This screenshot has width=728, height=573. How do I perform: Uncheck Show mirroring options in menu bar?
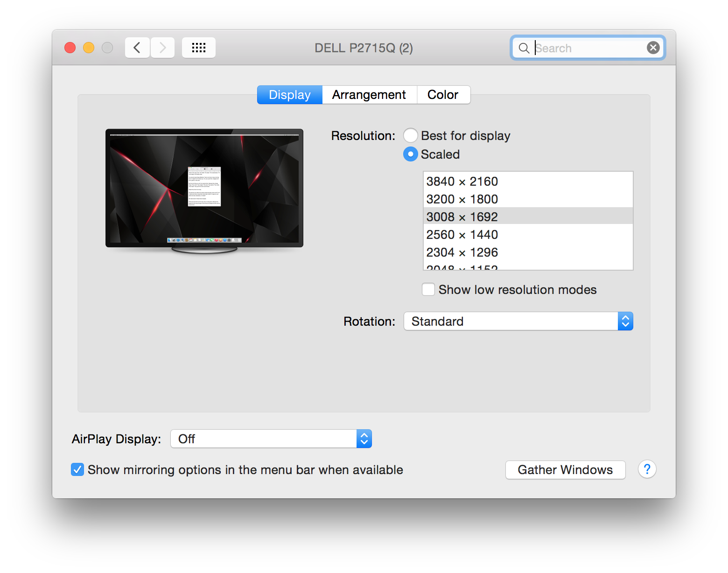click(77, 469)
